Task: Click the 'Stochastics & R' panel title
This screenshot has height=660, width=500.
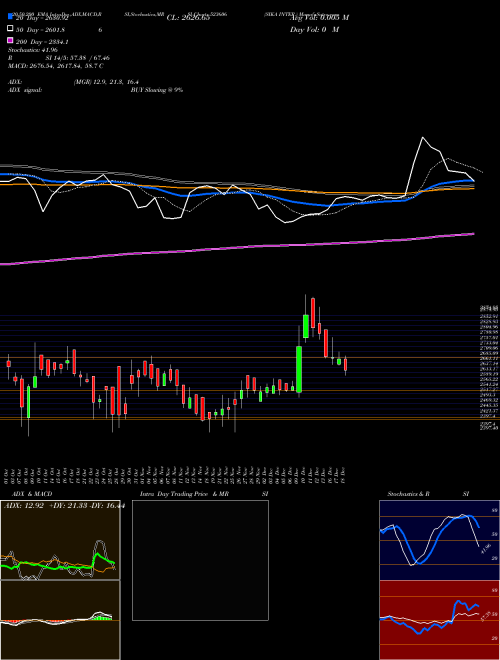Action: [409, 494]
